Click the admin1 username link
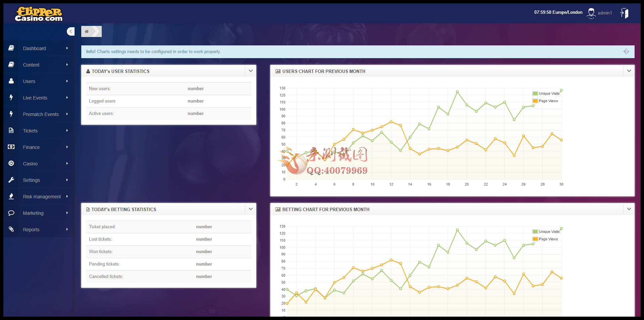 pos(605,13)
